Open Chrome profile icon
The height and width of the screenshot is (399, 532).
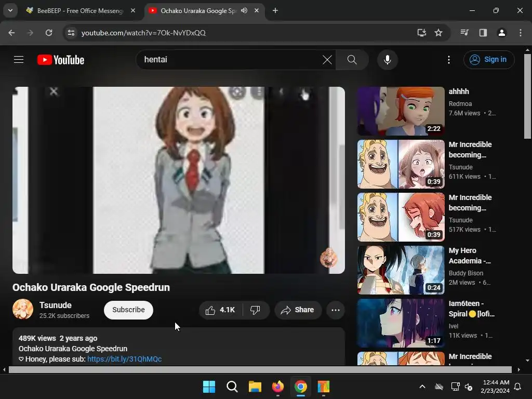pos(501,33)
